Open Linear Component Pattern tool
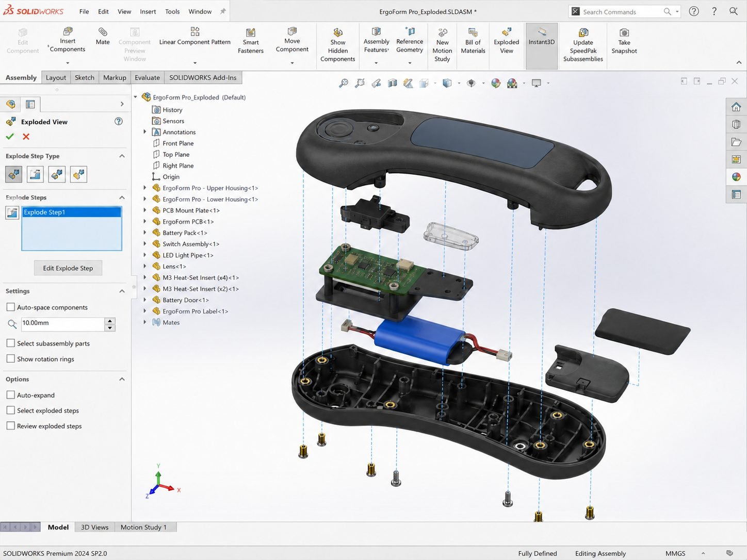The image size is (747, 560). [195, 36]
